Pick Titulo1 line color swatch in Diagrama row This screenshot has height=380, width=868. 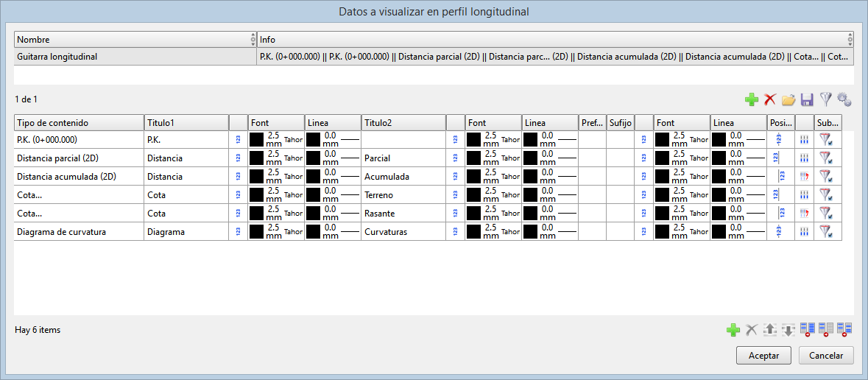coord(313,231)
